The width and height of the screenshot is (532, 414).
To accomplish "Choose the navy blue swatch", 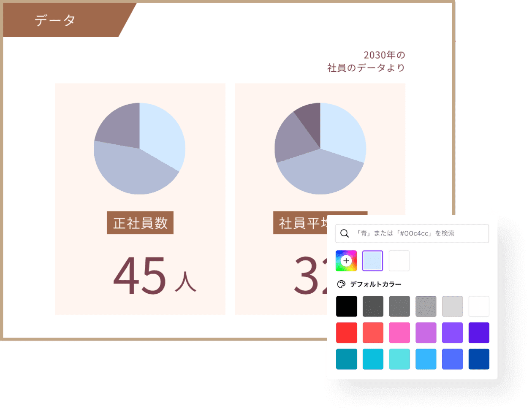I will click(479, 359).
